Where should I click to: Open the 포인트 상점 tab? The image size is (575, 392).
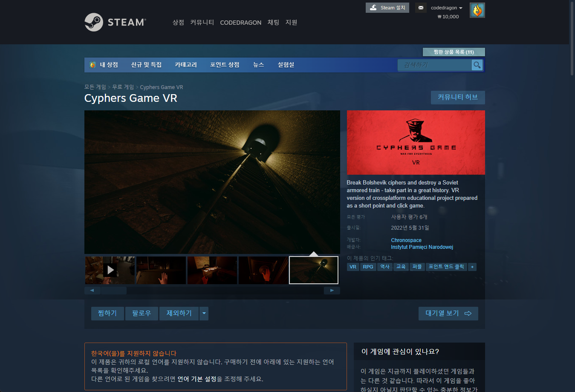tap(225, 65)
